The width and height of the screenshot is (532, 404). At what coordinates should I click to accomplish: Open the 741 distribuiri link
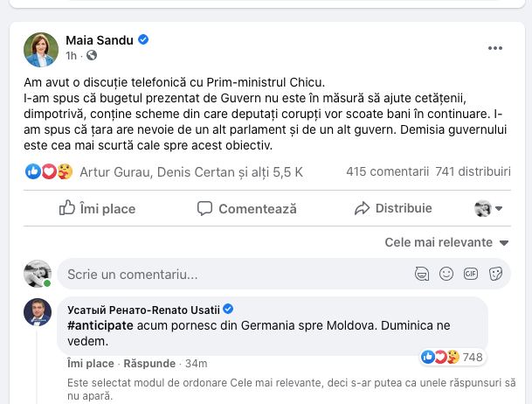point(473,171)
